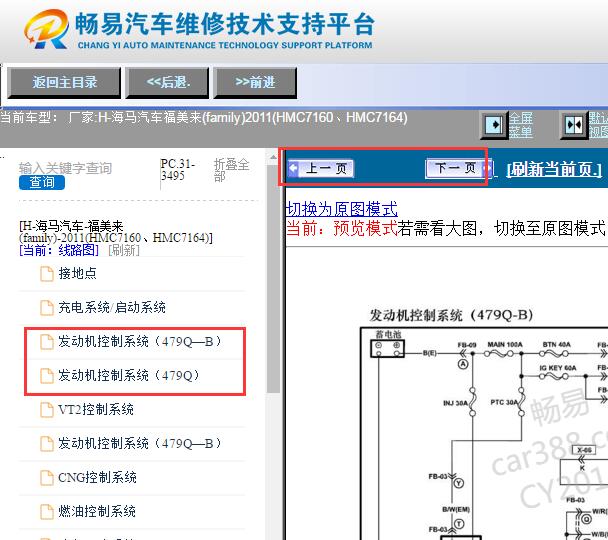
Task: Go to previous page with 上一页
Action: (320, 169)
